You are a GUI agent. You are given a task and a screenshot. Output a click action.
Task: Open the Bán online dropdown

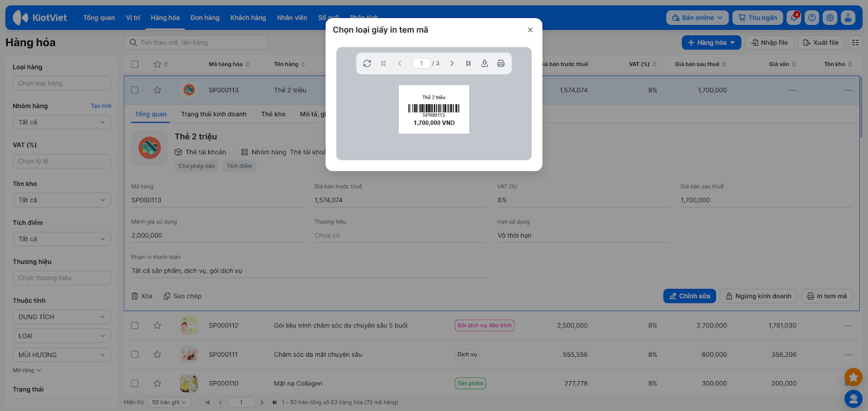698,18
